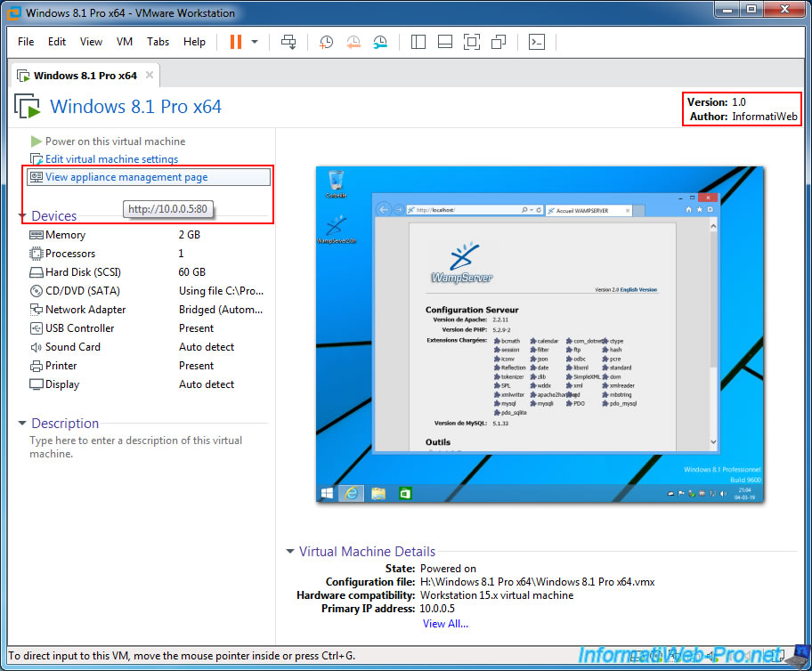
Task: Take a snapshot of this virtual machine
Action: click(326, 42)
